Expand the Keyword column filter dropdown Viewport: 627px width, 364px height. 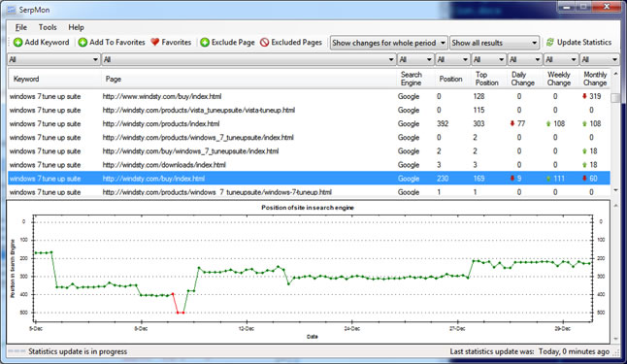pyautogui.click(x=95, y=59)
